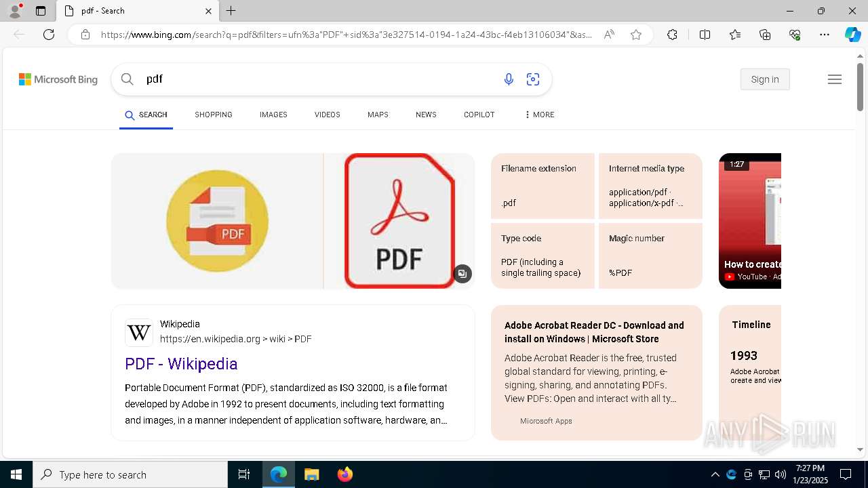Open File Explorer from taskbar
The image size is (868, 488).
311,474
